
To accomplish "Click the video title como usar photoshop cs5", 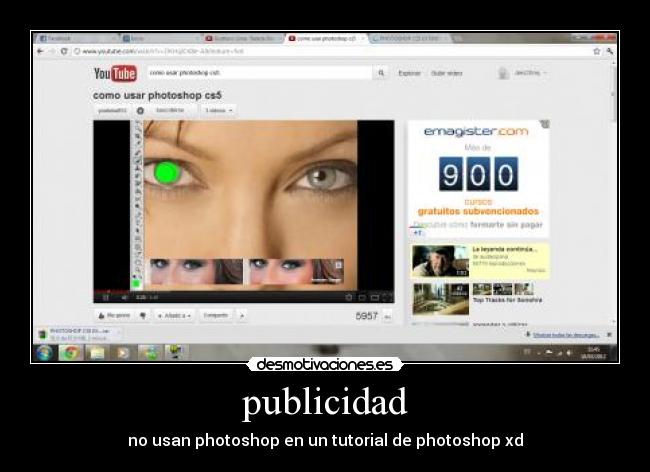I will tap(157, 95).
